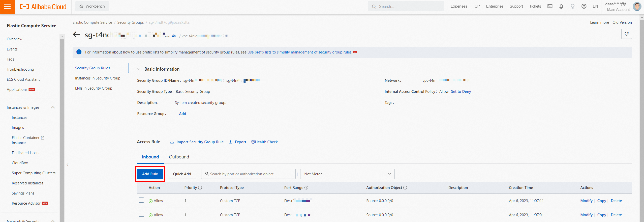
Task: Open Instances in sidebar
Action: click(x=19, y=118)
